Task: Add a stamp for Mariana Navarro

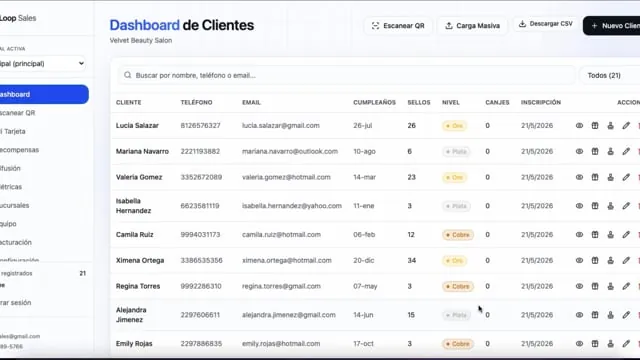Action: 610,151
